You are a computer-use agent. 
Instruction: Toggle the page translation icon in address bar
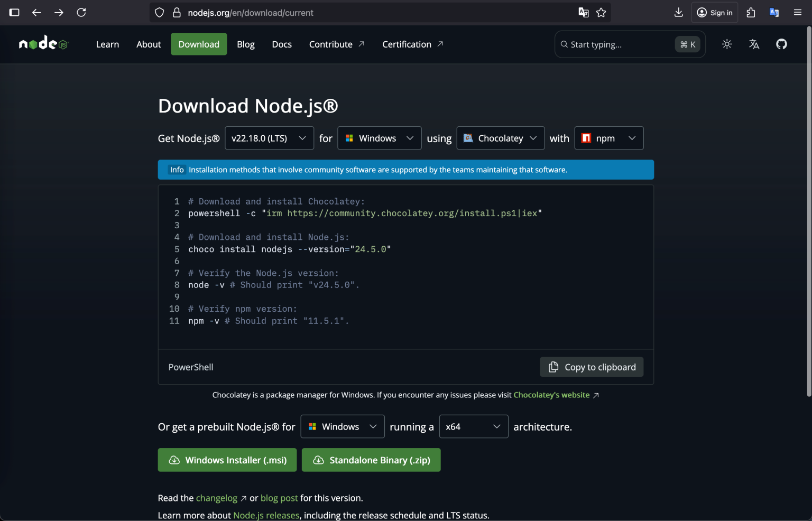(x=584, y=12)
